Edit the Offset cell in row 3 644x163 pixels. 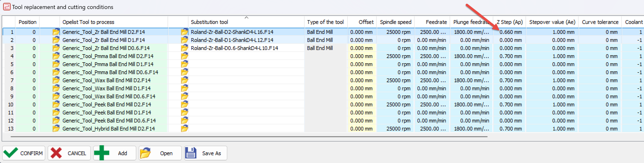pyautogui.click(x=362, y=48)
